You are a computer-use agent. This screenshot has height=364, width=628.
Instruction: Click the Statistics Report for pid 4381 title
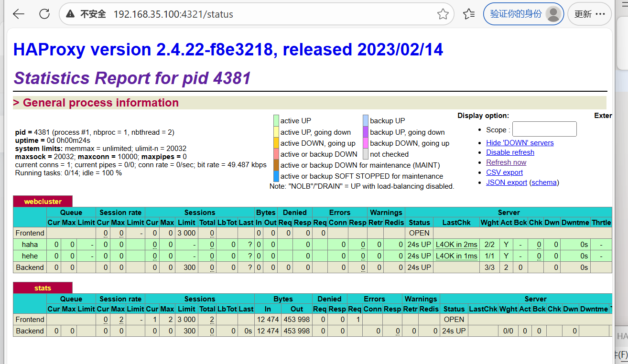tap(132, 78)
